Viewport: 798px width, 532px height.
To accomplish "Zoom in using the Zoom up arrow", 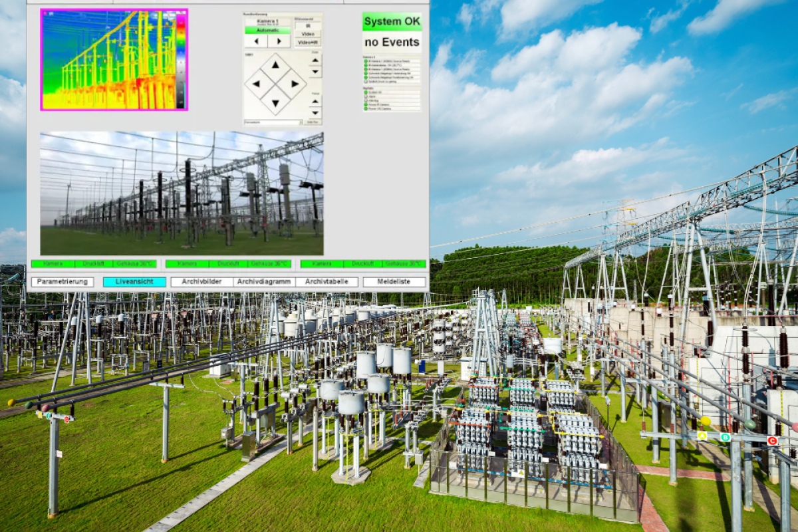I will (314, 61).
